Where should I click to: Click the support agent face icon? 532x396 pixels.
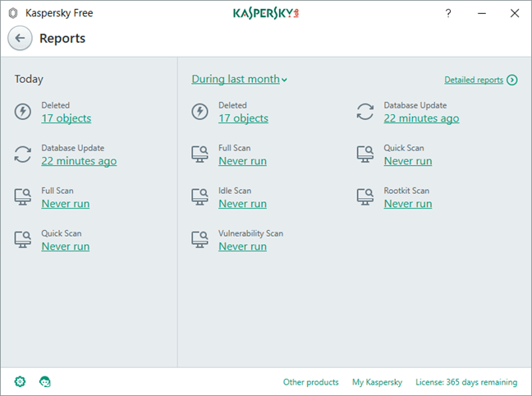[45, 381]
